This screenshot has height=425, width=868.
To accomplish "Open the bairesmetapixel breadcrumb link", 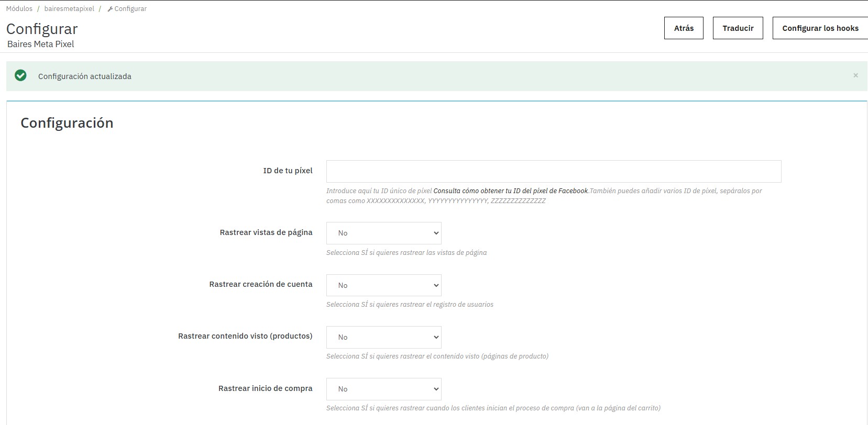I will 69,9.
